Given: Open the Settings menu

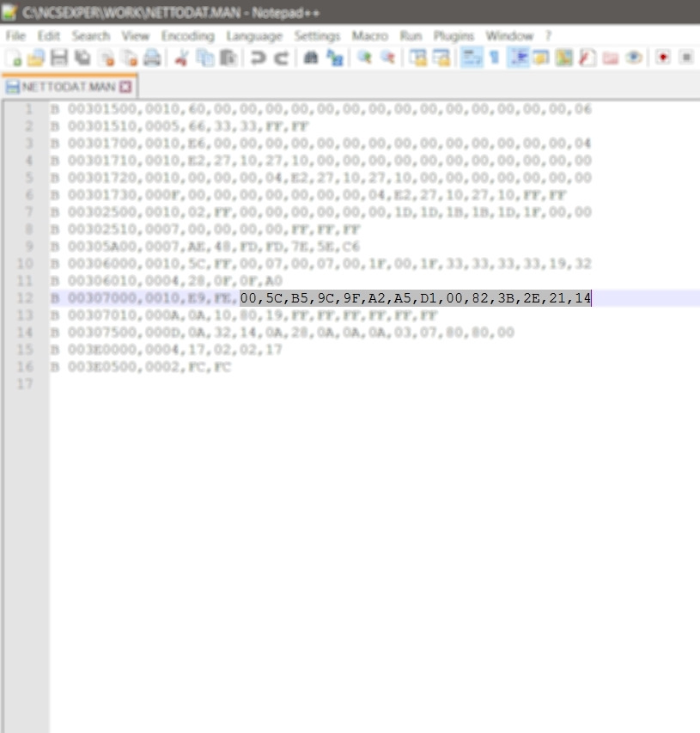Looking at the screenshot, I should [317, 36].
